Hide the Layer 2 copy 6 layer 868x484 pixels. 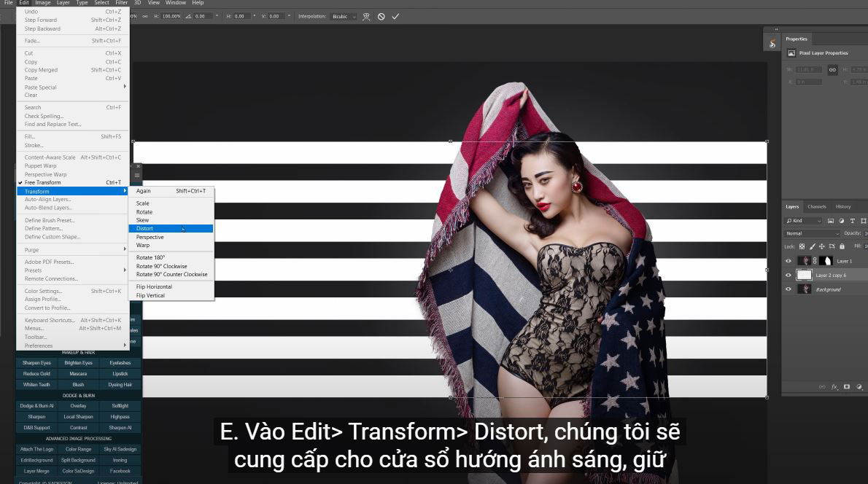[x=788, y=276]
